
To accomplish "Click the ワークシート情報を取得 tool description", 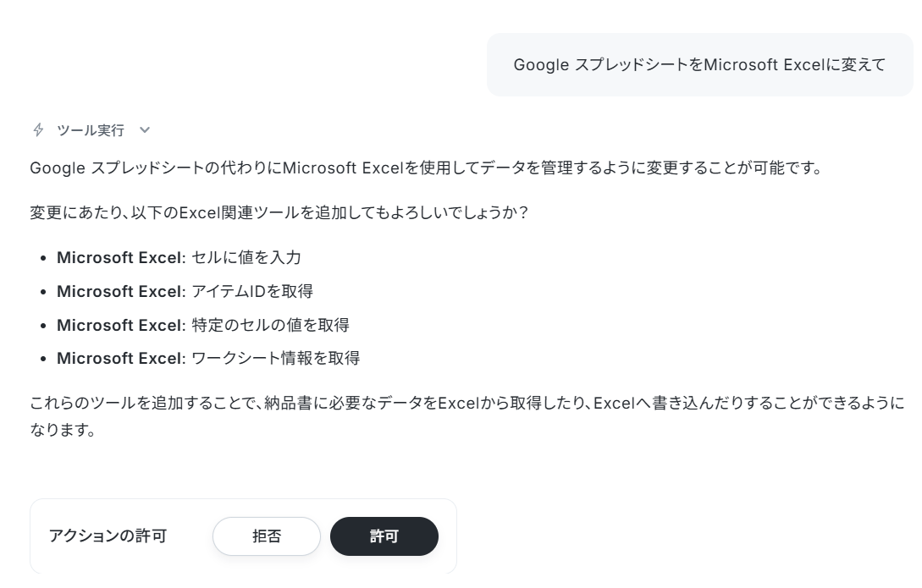I will point(276,358).
